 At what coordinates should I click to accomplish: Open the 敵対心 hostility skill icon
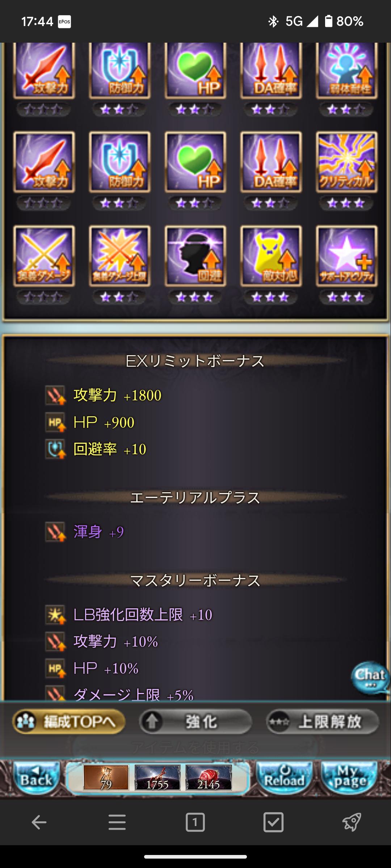pyautogui.click(x=271, y=256)
